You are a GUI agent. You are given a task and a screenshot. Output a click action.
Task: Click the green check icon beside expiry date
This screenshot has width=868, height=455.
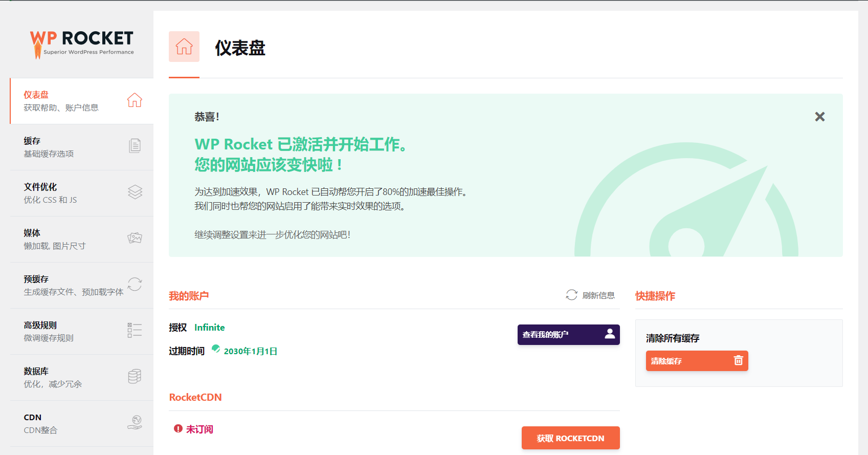pyautogui.click(x=216, y=349)
